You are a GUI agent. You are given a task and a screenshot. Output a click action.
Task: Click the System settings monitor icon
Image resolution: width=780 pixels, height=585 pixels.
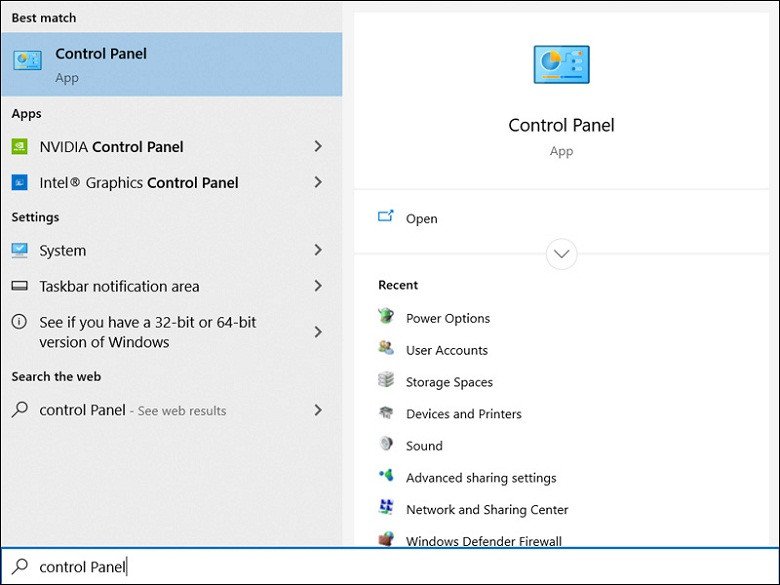[x=20, y=251]
